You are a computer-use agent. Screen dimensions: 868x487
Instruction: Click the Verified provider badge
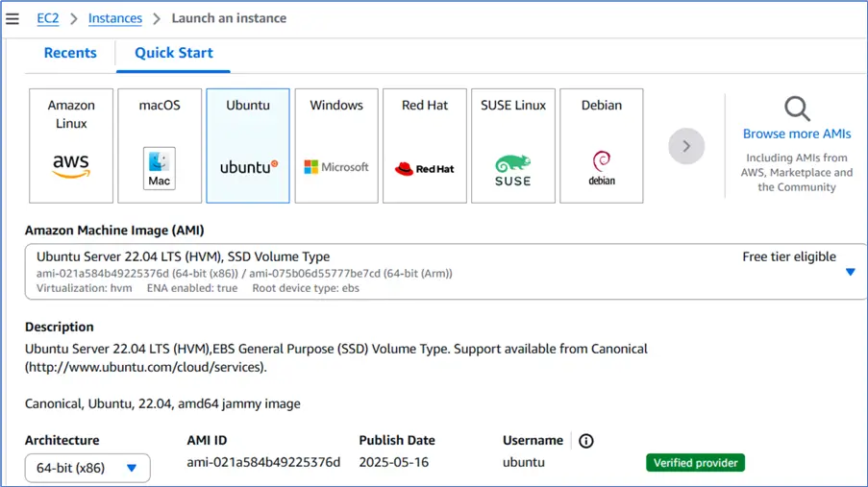coord(695,463)
